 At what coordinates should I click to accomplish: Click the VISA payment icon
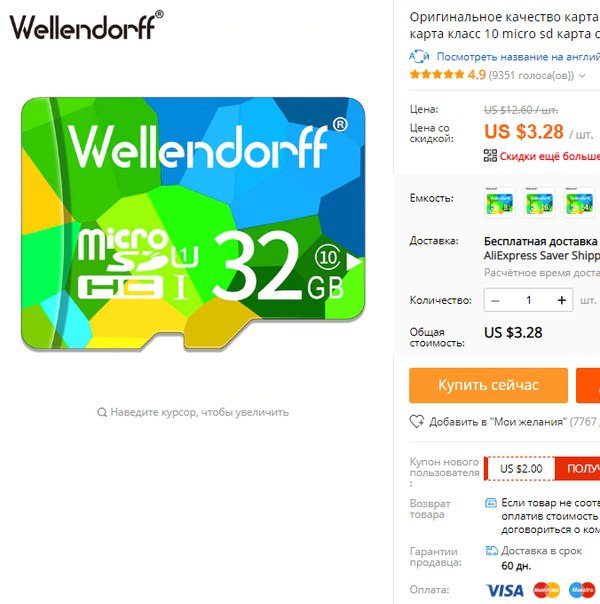click(x=505, y=590)
